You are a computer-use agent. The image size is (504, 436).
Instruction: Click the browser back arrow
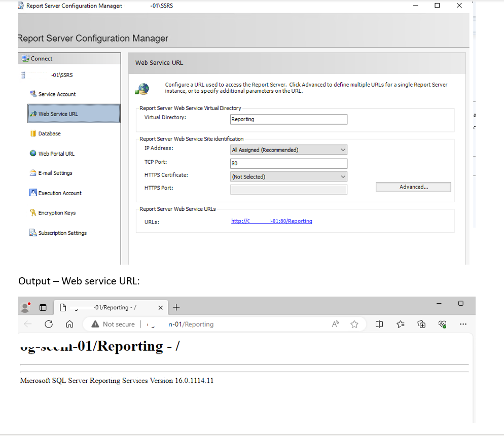(28, 324)
